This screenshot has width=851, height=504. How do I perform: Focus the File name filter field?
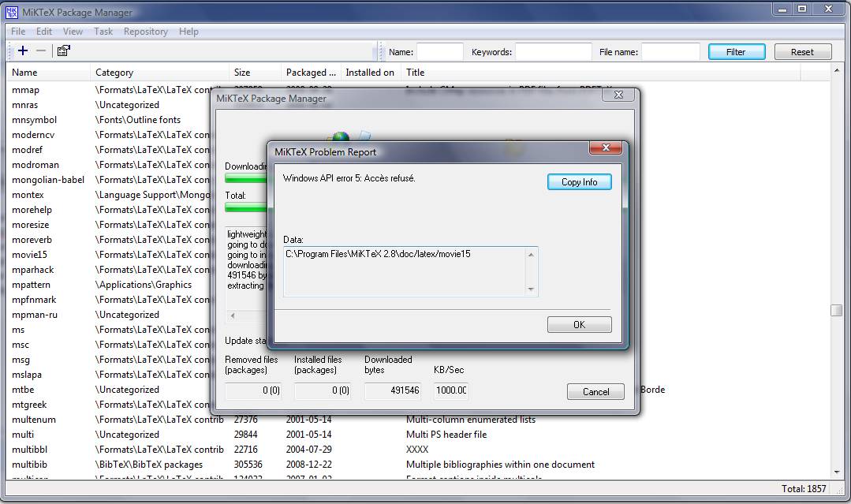point(670,51)
